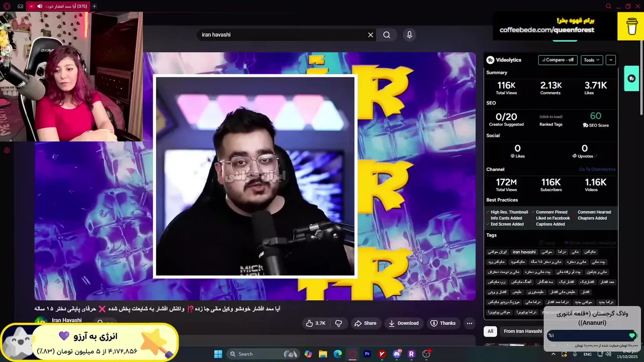Click the 116K Total Views summary stat

click(506, 85)
